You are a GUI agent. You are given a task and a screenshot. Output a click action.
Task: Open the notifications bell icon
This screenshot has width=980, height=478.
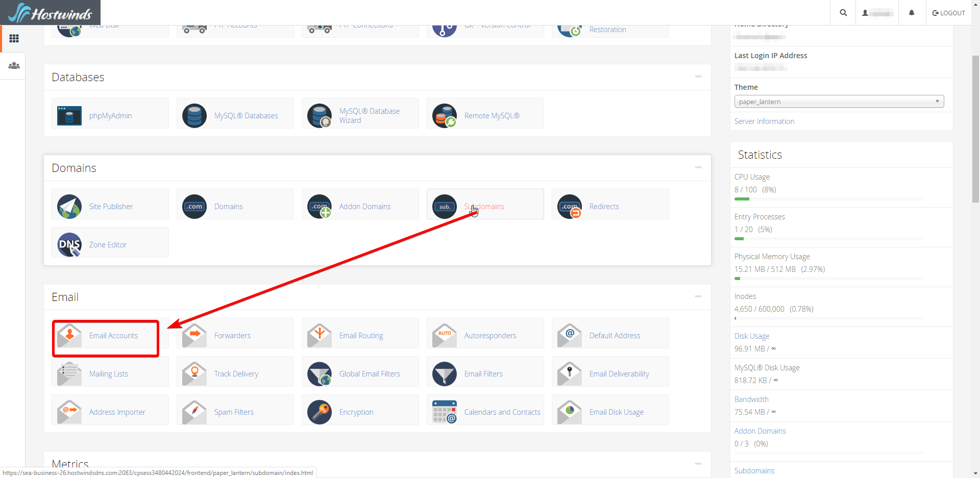point(912,13)
